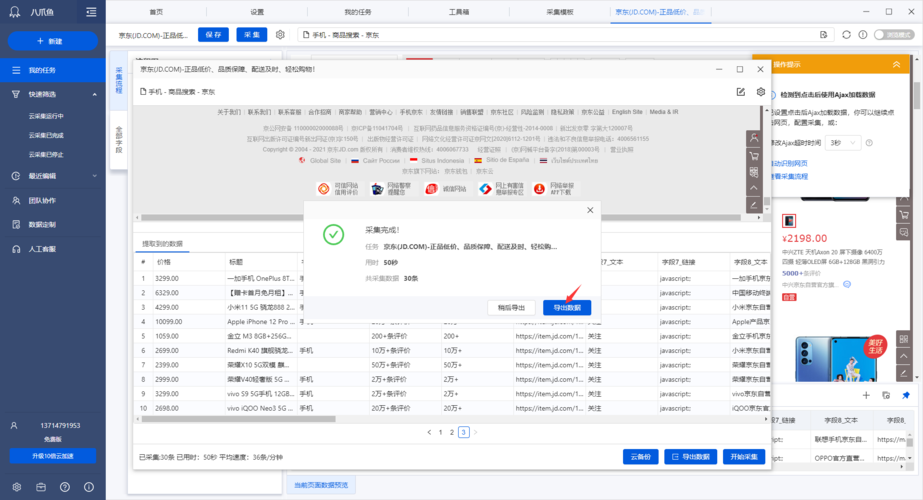Click the info icon at sidebar bottom
The height and width of the screenshot is (500, 923).
88,487
